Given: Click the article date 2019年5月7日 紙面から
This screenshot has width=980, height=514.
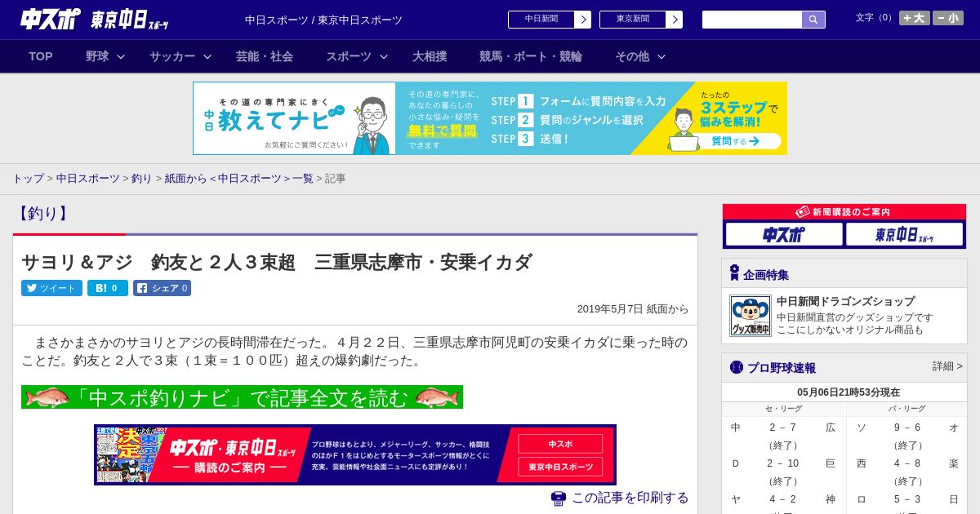Looking at the screenshot, I should pyautogui.click(x=633, y=309).
